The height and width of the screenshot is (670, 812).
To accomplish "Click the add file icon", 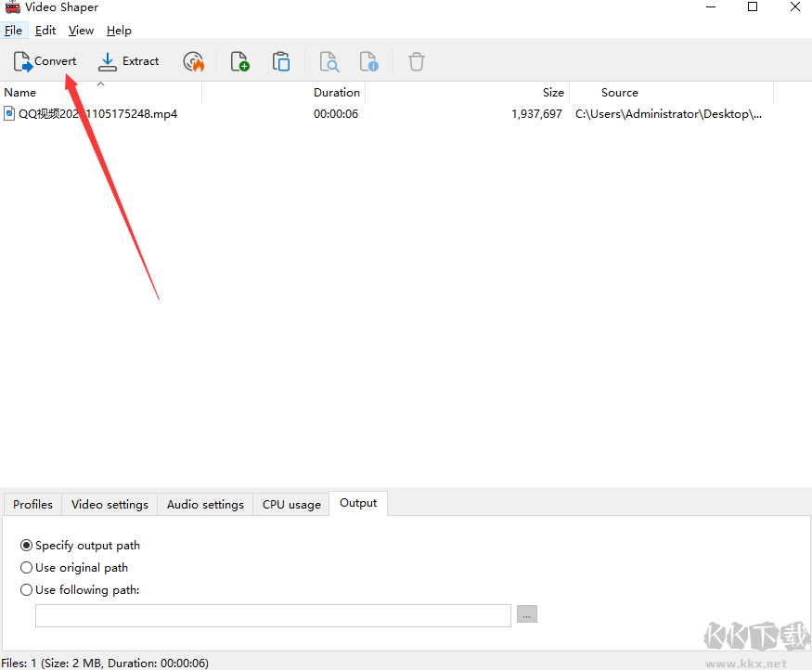I will (239, 61).
